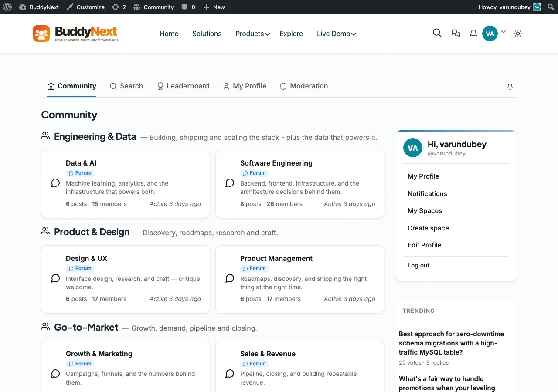Click the WordPress logo in admin bar
The width and height of the screenshot is (558, 392).
pos(7,7)
